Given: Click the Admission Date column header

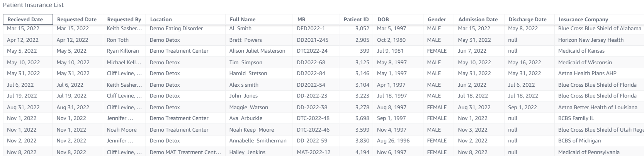Looking at the screenshot, I should click(478, 19).
